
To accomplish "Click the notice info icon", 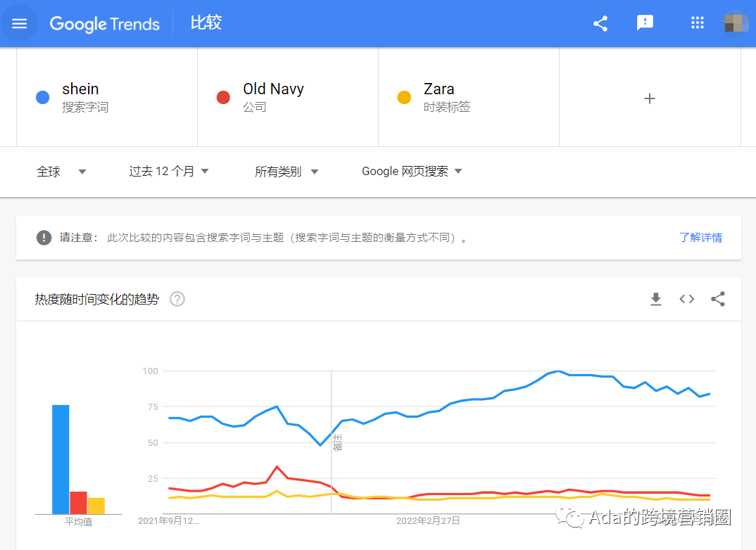I will (44, 238).
